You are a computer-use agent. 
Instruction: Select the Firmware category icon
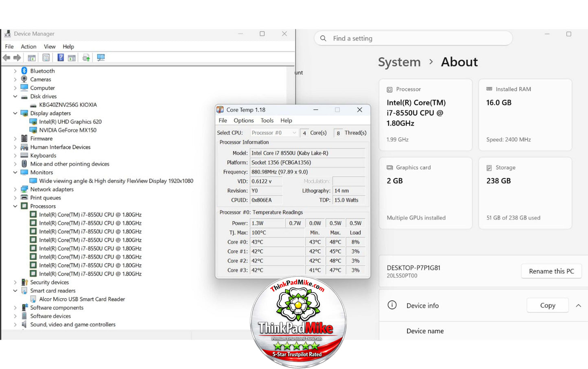(24, 139)
